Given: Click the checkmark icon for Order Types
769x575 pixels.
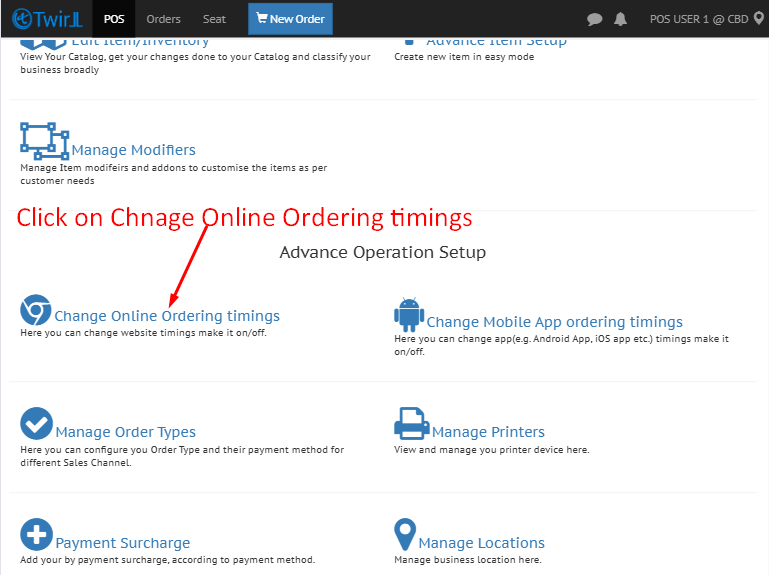Looking at the screenshot, I should (36, 424).
